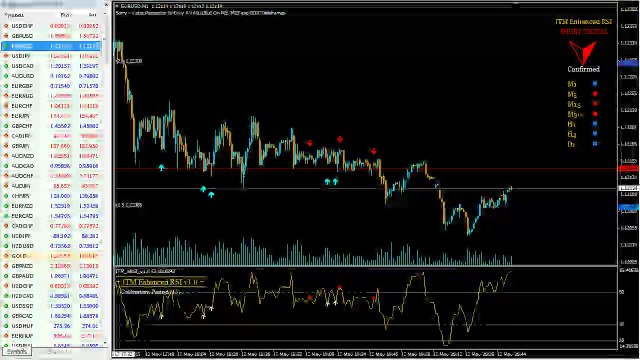Select the EURCAD symbol

pyautogui.click(x=22, y=216)
